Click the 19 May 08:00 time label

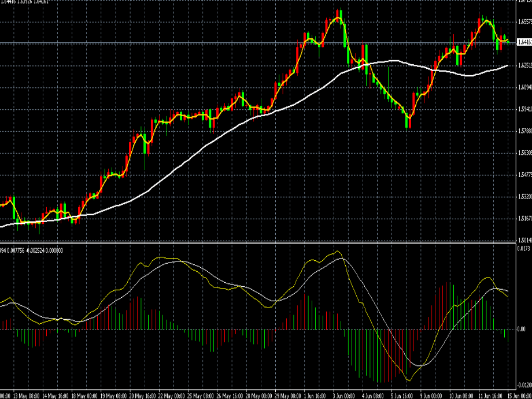(114, 396)
